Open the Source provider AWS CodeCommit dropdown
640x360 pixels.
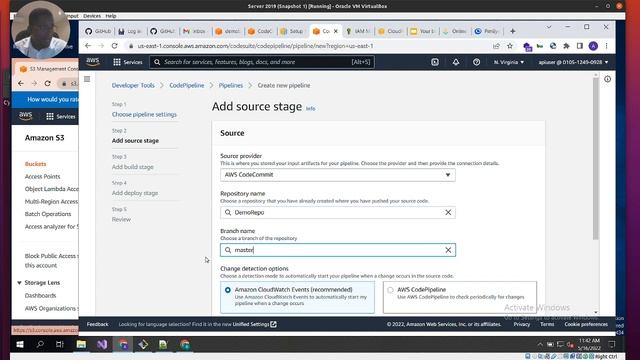(338, 175)
